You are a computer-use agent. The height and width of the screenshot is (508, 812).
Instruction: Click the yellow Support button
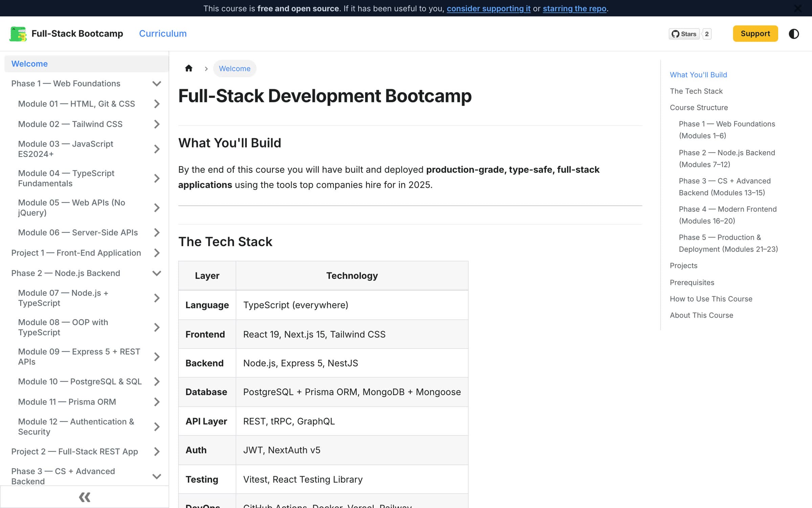pyautogui.click(x=755, y=34)
